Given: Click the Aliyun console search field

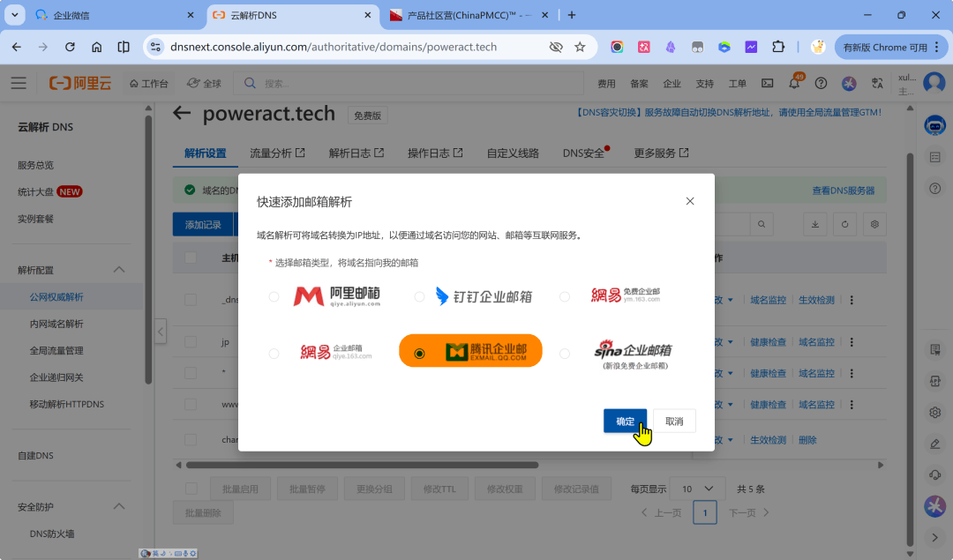Looking at the screenshot, I should pyautogui.click(x=415, y=83).
